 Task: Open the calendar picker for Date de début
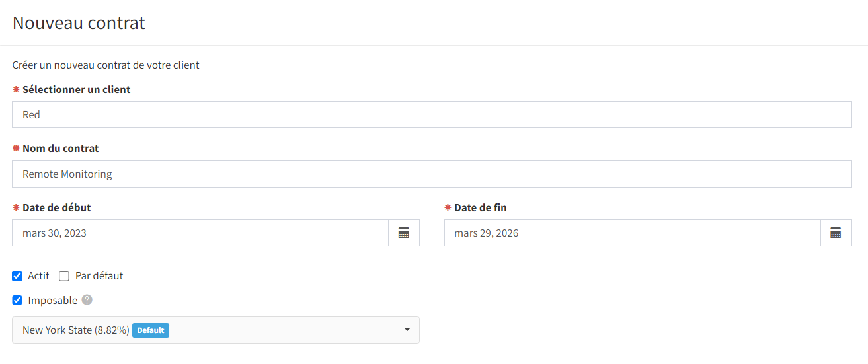click(404, 233)
